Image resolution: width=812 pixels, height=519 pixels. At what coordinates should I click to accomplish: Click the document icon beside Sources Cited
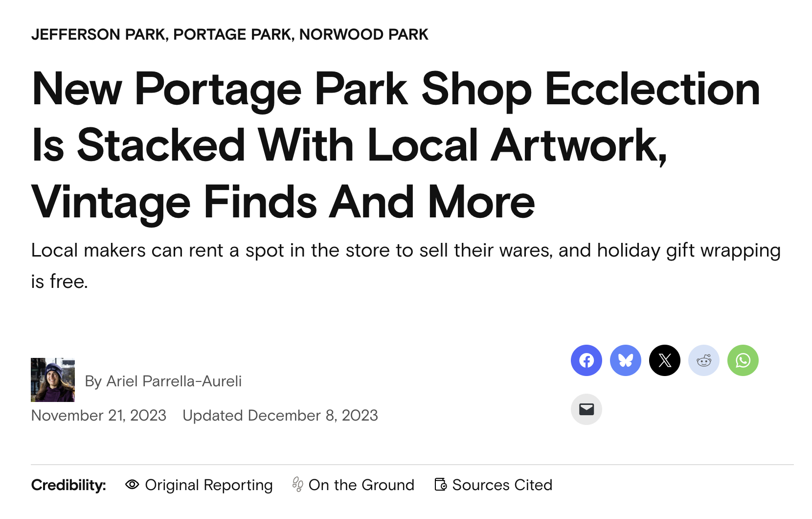click(441, 485)
